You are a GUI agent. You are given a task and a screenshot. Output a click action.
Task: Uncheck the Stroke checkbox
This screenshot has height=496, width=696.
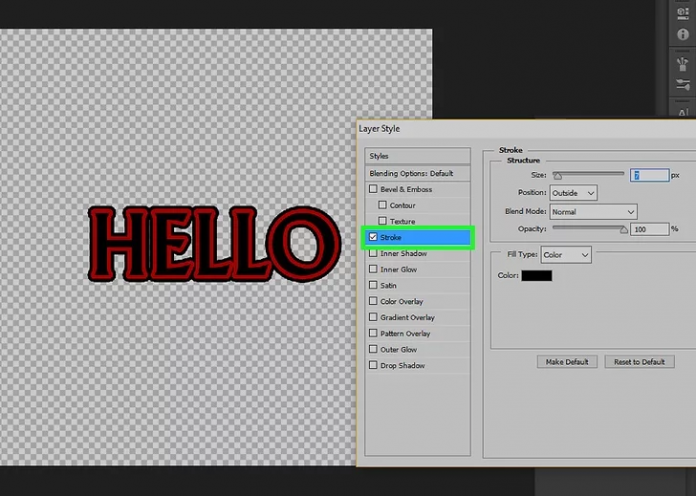click(374, 237)
